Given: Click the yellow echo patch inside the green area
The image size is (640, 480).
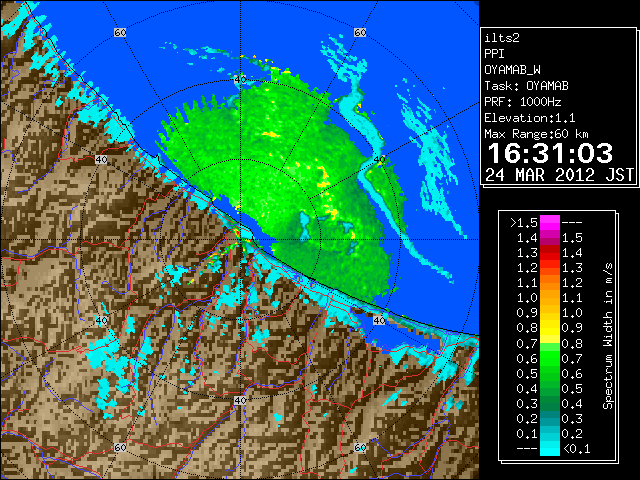Looking at the screenshot, I should click(x=271, y=134).
